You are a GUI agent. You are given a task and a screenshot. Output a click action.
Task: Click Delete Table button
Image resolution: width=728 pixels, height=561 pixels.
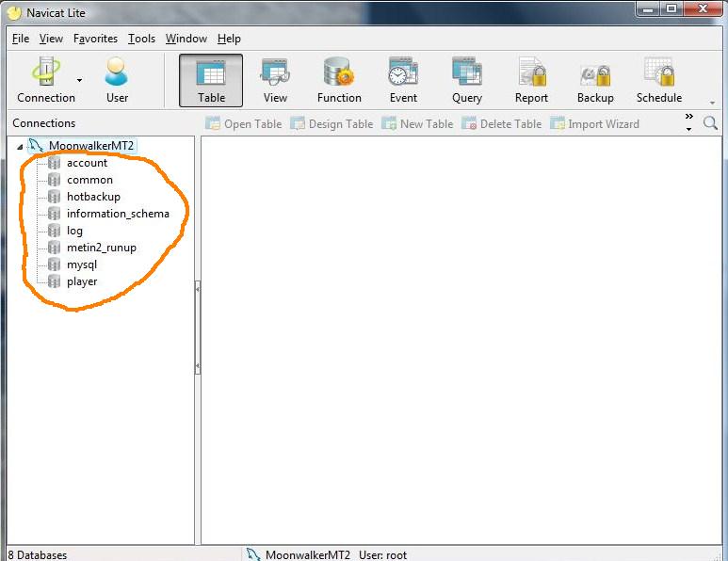pos(501,124)
